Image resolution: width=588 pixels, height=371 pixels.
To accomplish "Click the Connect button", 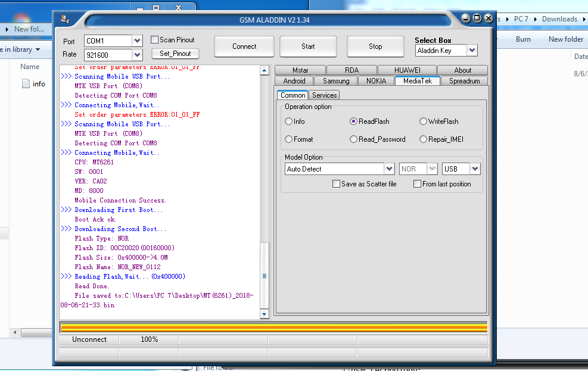I will pos(244,46).
